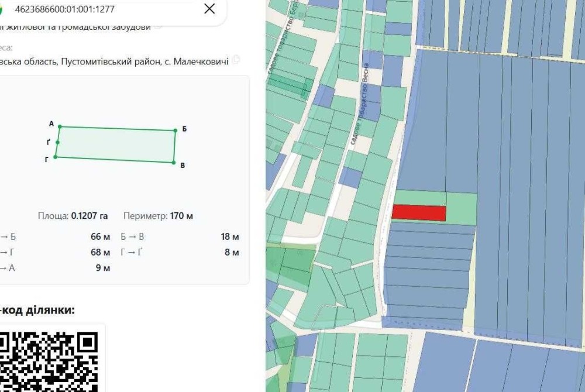Click the Г → Ґ side label
Screen dimensions: 585x392
pyautogui.click(x=131, y=253)
